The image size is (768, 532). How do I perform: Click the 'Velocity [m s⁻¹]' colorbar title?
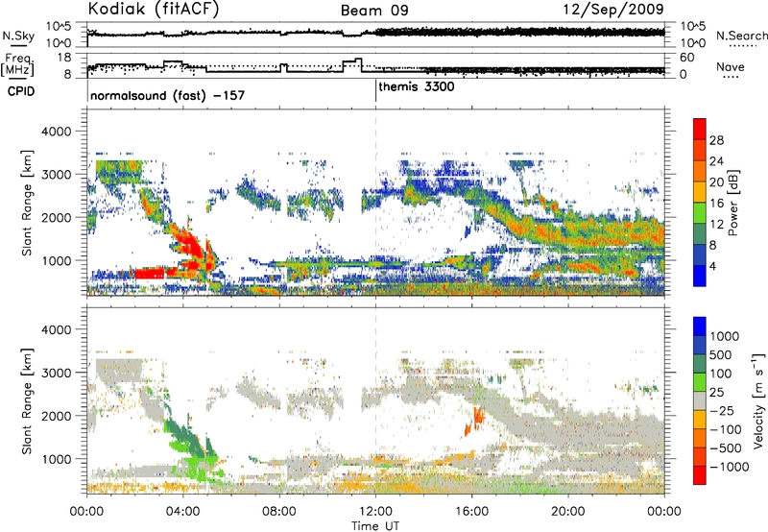point(757,400)
